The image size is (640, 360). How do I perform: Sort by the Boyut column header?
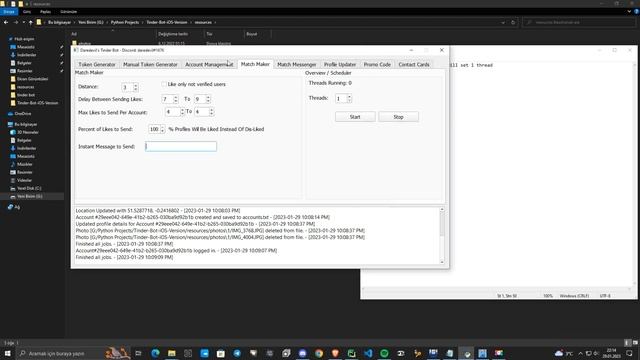coord(252,34)
